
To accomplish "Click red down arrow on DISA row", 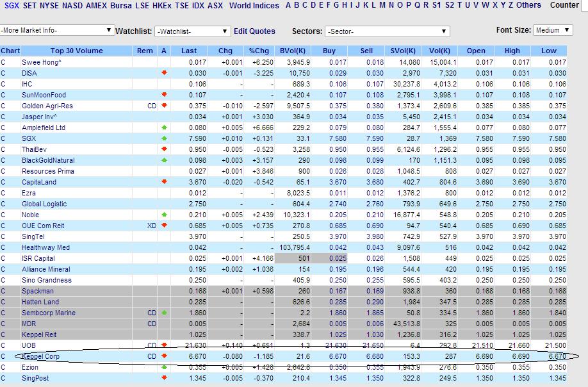I will click(164, 73).
